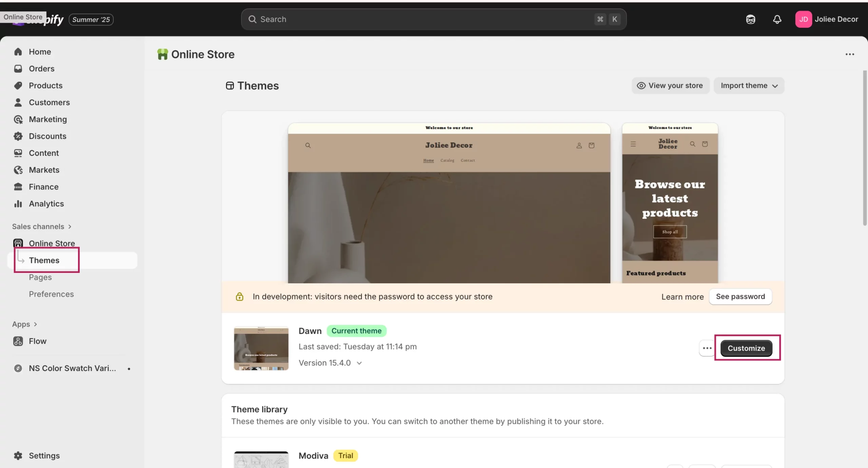Open Preferences under Online Store
This screenshot has width=868, height=468.
click(x=51, y=294)
